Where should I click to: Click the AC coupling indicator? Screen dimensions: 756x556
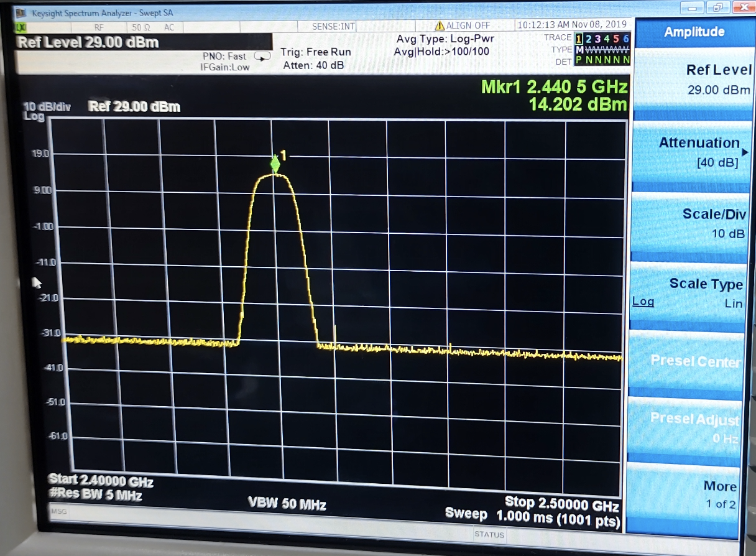[169, 27]
